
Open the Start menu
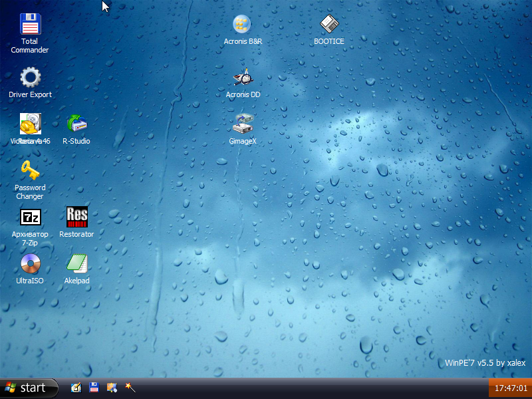click(x=29, y=388)
